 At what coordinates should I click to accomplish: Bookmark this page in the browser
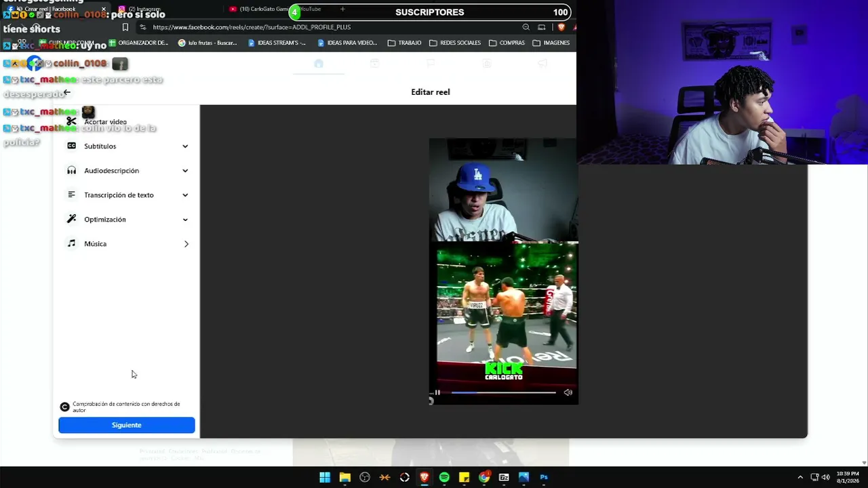tap(125, 27)
